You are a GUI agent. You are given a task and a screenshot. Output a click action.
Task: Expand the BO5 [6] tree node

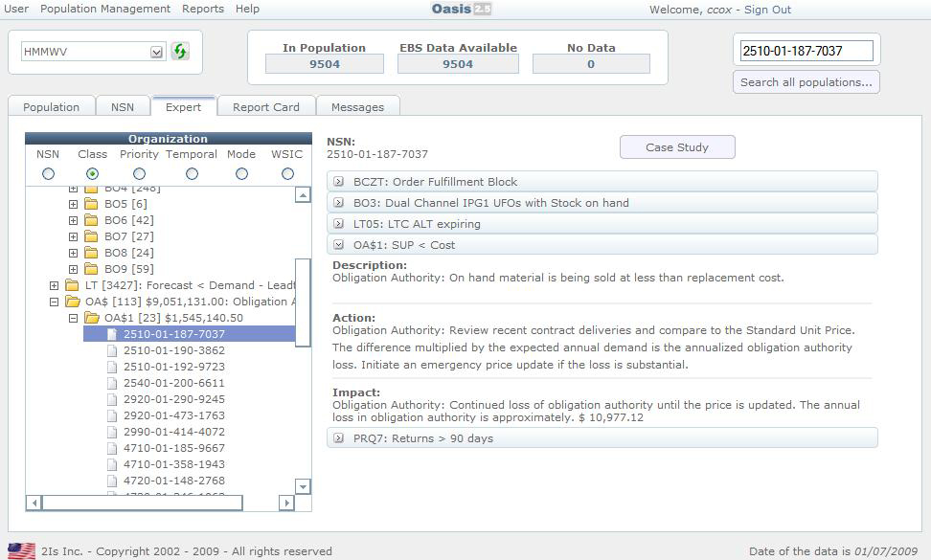(x=73, y=204)
